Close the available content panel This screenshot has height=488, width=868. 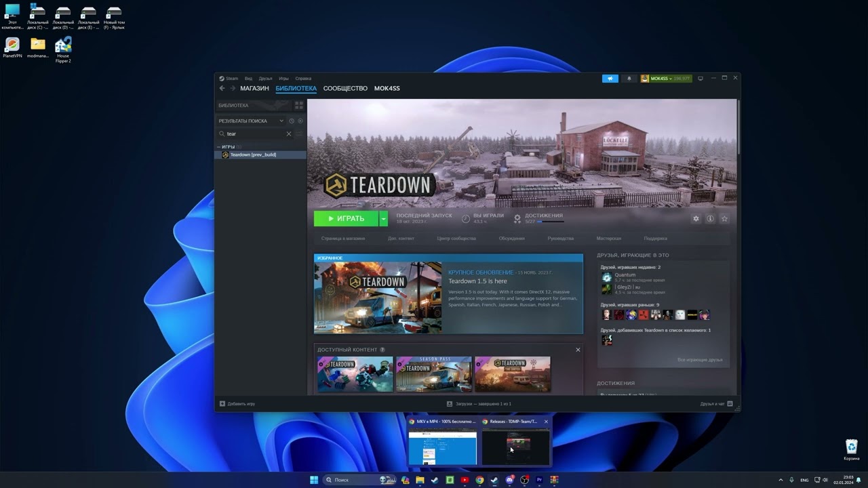click(578, 350)
